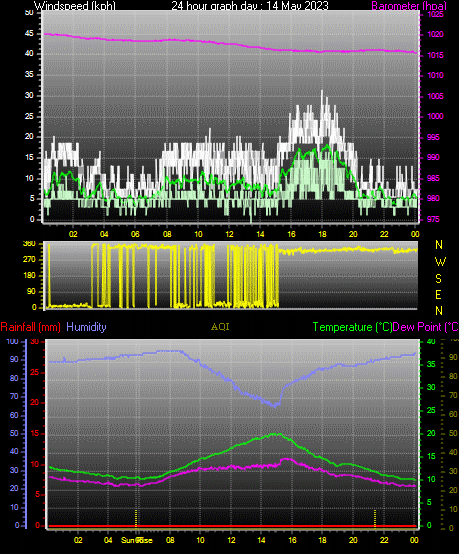Select the 985 barometer axis value
This screenshot has height=554, width=459.
[x=433, y=178]
